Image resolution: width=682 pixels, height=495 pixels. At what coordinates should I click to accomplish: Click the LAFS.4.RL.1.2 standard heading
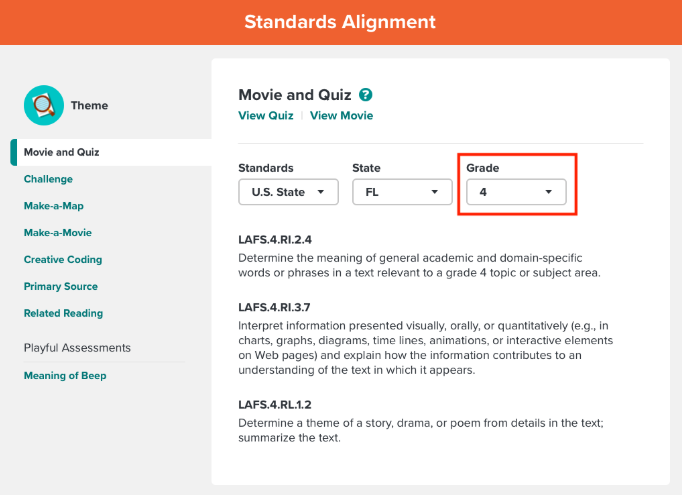tap(275, 405)
